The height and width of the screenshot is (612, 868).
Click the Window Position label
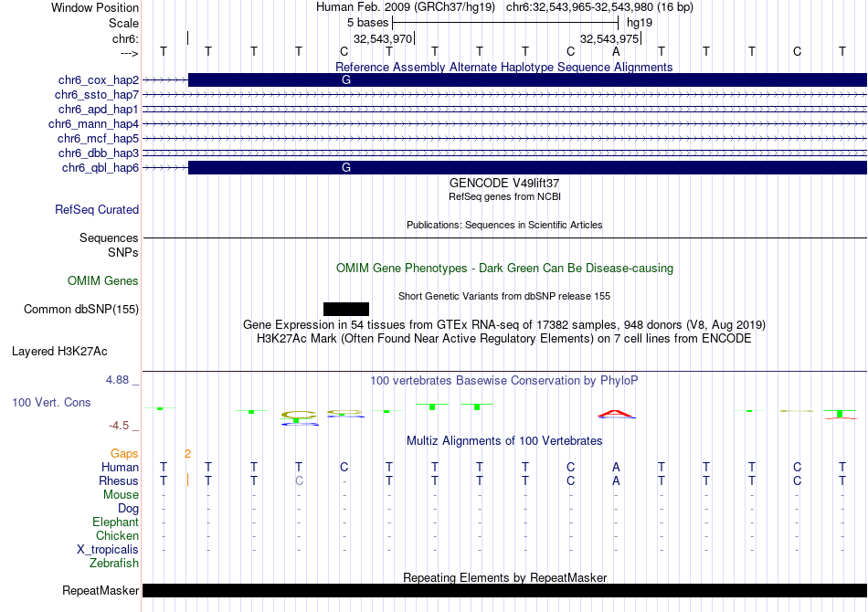click(95, 7)
